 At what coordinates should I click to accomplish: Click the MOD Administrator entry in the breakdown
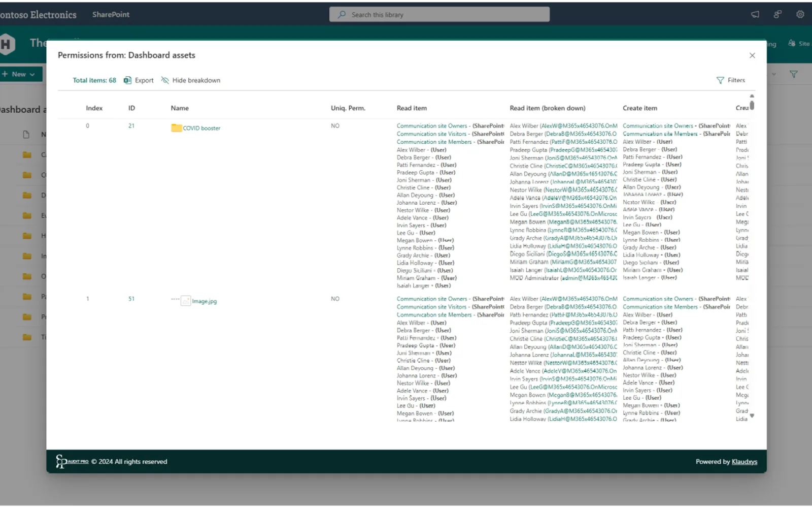pos(563,278)
